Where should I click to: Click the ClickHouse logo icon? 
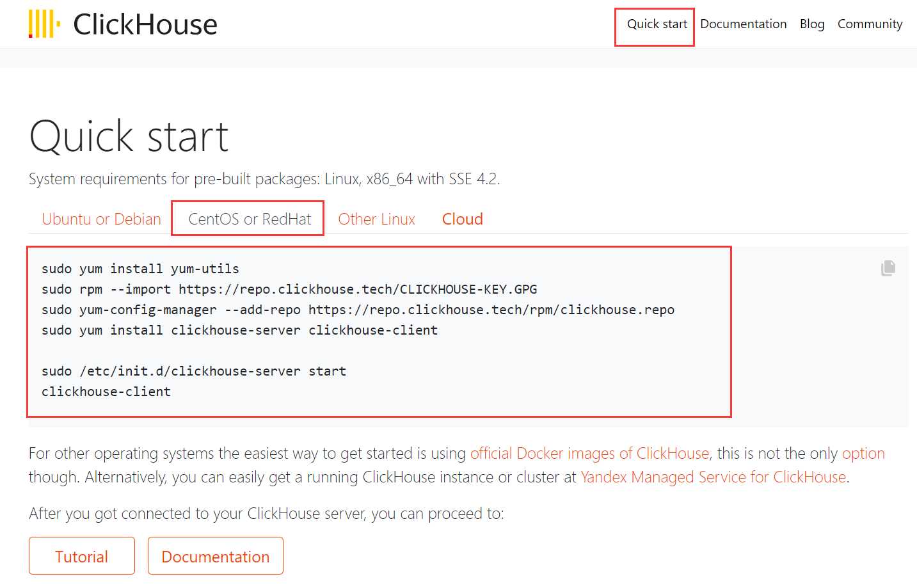(44, 24)
